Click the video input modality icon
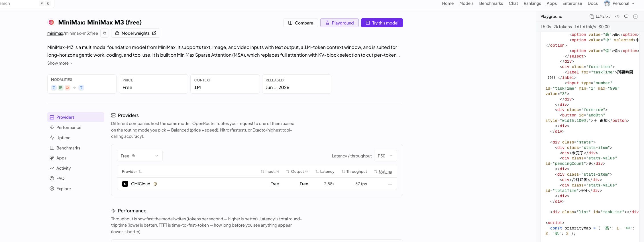The height and width of the screenshot is (242, 644). (x=68, y=88)
